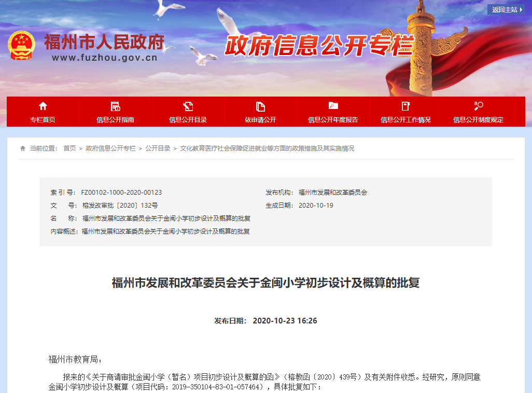Click the 生成日期 label
This screenshot has width=532, height=393.
279,206
